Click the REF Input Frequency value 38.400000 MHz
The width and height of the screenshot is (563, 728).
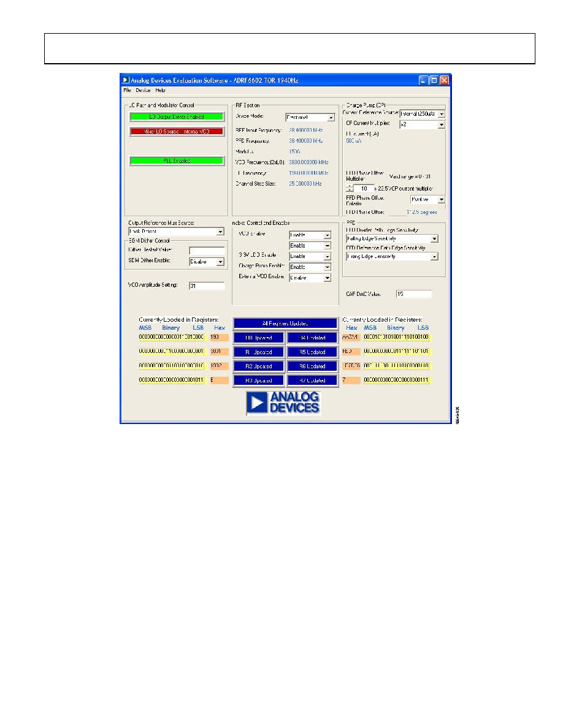(x=305, y=131)
